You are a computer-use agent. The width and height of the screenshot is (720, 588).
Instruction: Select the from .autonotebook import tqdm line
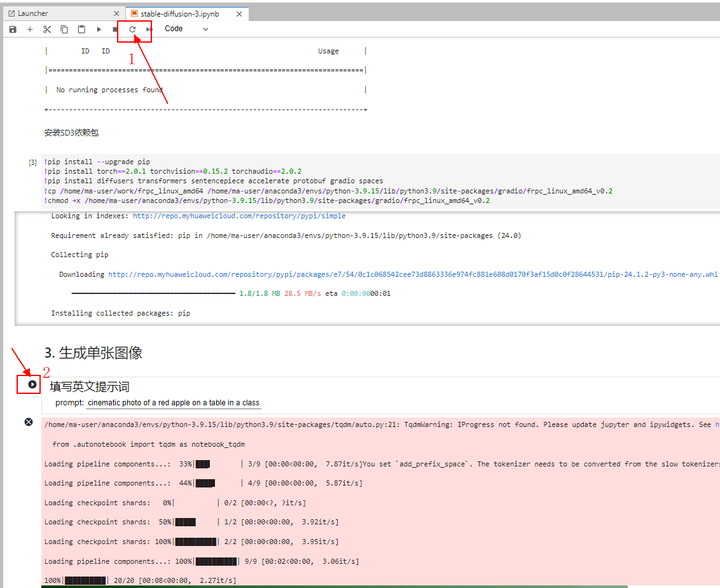coord(149,444)
